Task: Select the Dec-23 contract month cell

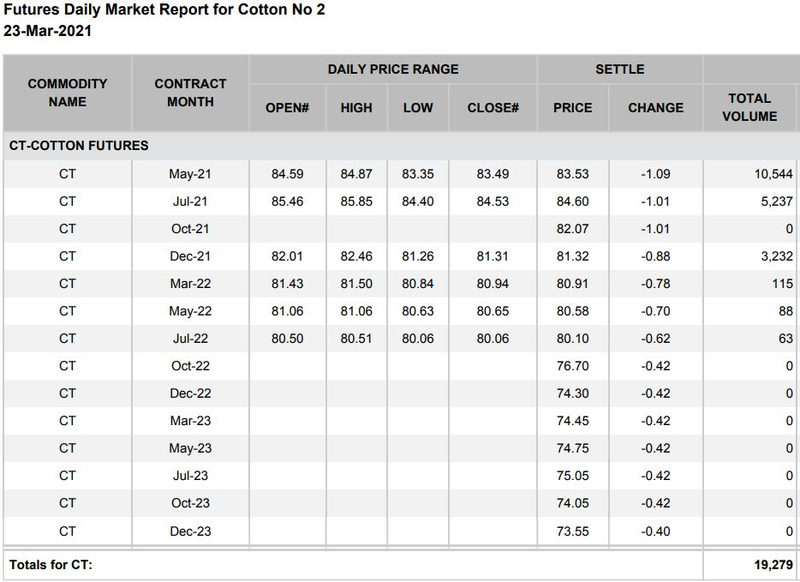Action: (x=190, y=531)
